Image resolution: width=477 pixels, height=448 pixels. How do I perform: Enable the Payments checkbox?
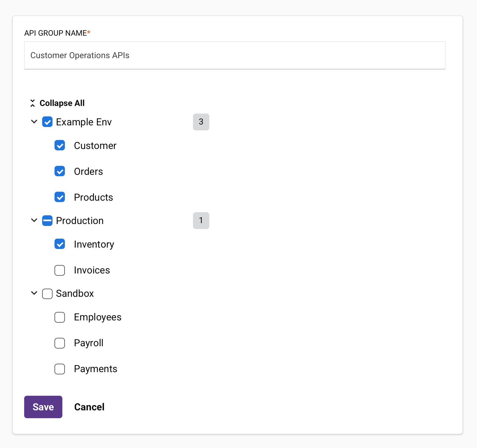(60, 369)
